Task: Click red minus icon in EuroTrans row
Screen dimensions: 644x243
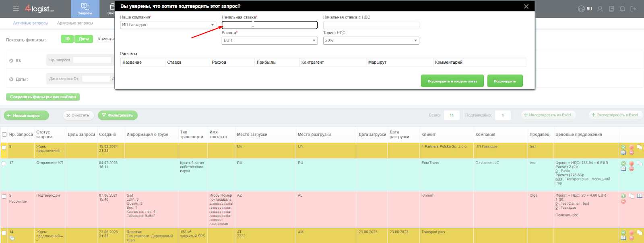Action: [632, 168]
